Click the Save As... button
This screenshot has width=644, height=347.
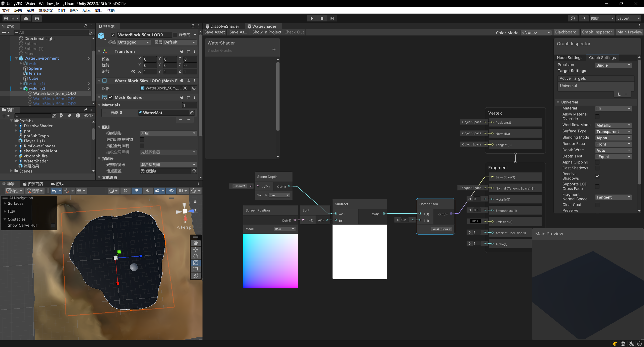[238, 32]
